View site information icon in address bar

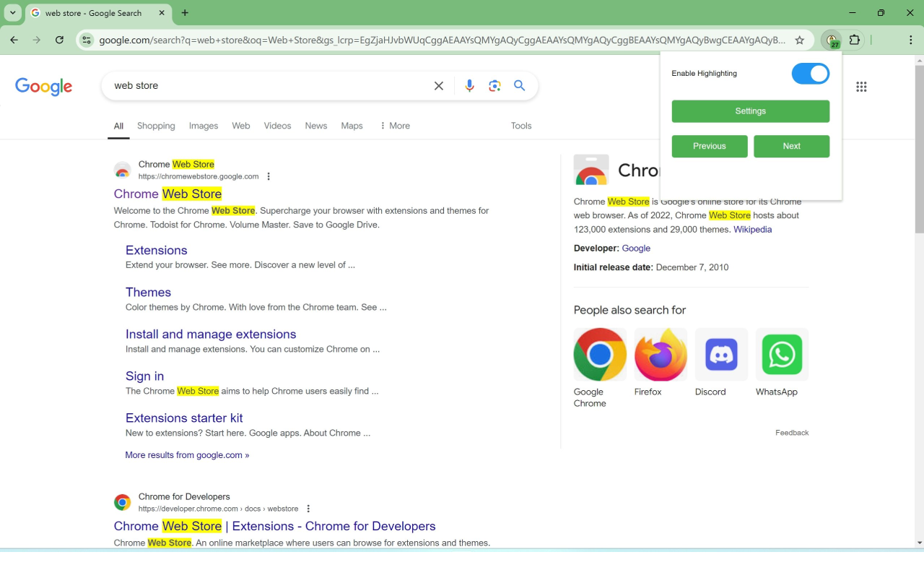pyautogui.click(x=87, y=40)
